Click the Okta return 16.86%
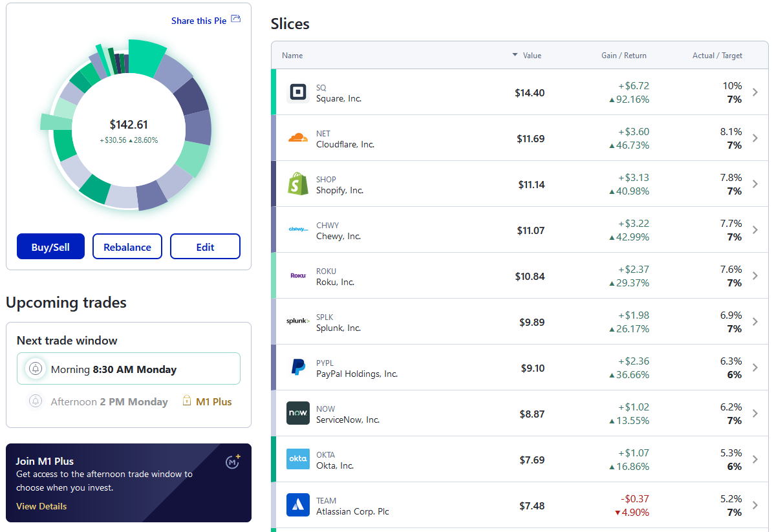Image resolution: width=774 pixels, height=532 pixels. (x=629, y=467)
